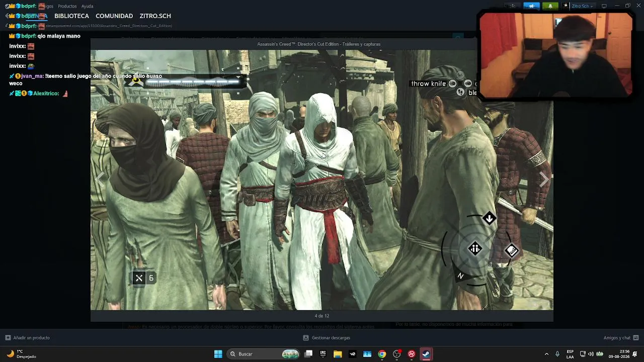Click the friends chat icon in Steam footer

(x=636, y=338)
